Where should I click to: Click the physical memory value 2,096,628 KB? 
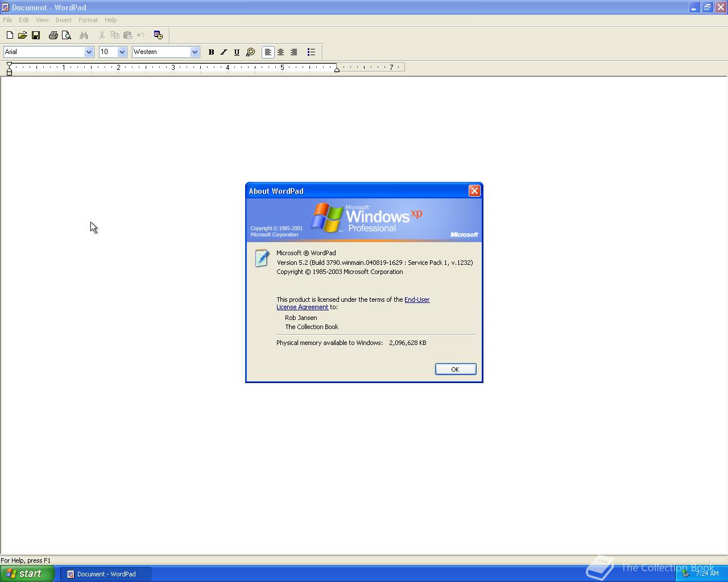click(x=408, y=343)
